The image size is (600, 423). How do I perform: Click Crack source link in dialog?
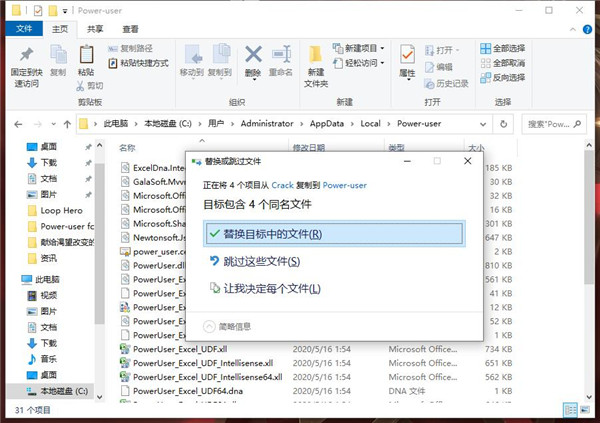coord(282,185)
